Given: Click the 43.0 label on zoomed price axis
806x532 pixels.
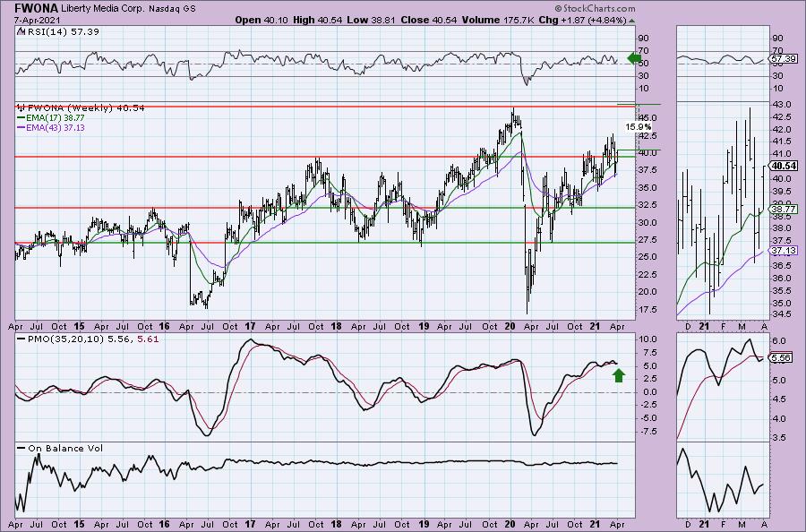Looking at the screenshot, I should pos(781,105).
